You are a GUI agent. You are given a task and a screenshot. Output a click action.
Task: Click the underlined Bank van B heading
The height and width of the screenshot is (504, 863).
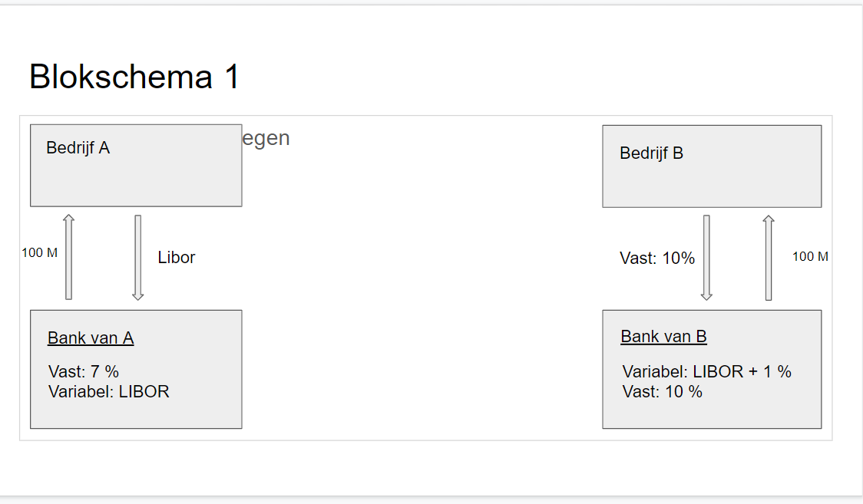(x=663, y=337)
